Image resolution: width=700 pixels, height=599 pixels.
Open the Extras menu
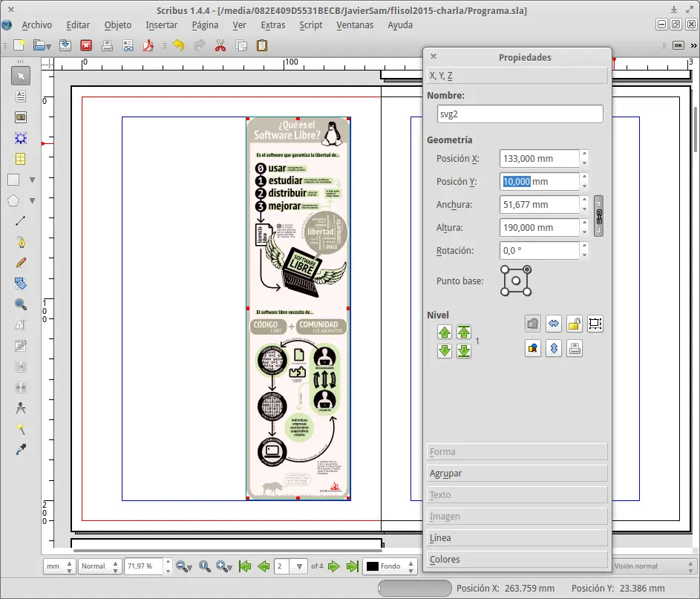tap(272, 25)
